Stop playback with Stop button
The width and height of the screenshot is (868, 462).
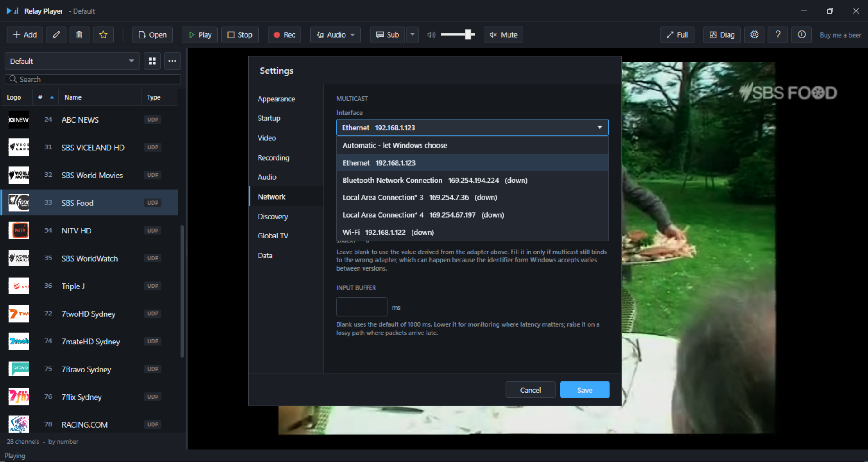(x=240, y=35)
